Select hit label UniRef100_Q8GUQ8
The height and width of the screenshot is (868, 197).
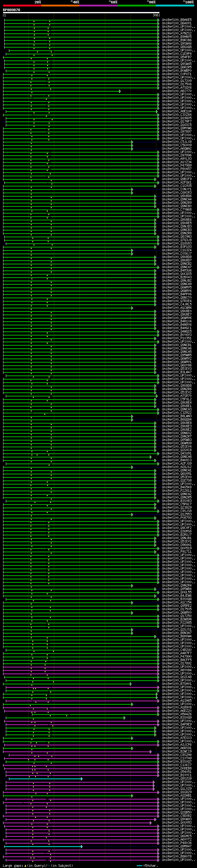click(177, 47)
